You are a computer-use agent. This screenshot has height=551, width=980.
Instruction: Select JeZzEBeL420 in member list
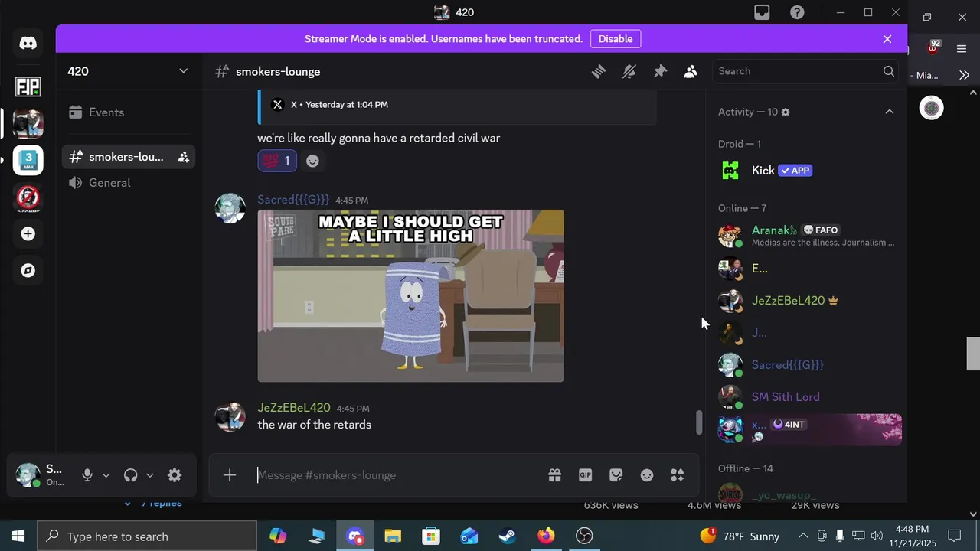(x=807, y=301)
